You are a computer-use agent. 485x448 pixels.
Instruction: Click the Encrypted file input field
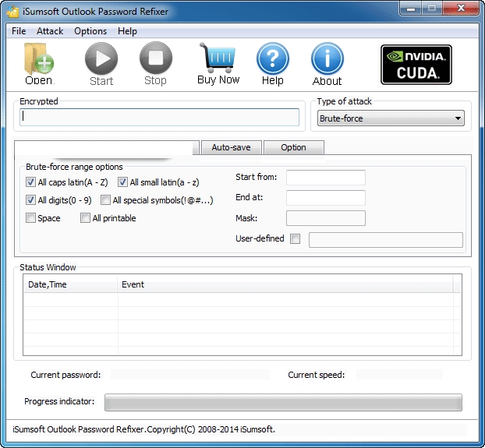click(x=159, y=117)
